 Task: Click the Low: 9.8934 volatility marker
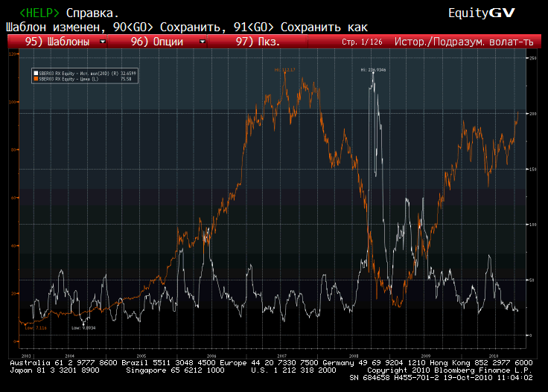83,328
